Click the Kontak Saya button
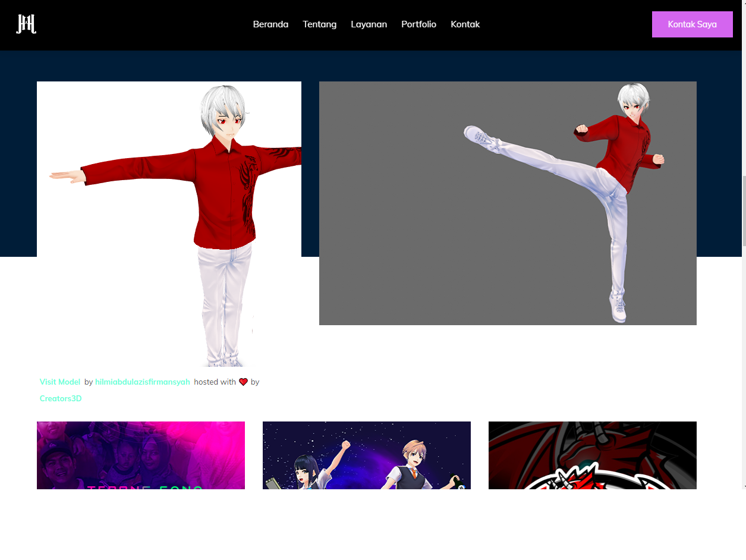Image resolution: width=746 pixels, height=560 pixels. [x=692, y=24]
